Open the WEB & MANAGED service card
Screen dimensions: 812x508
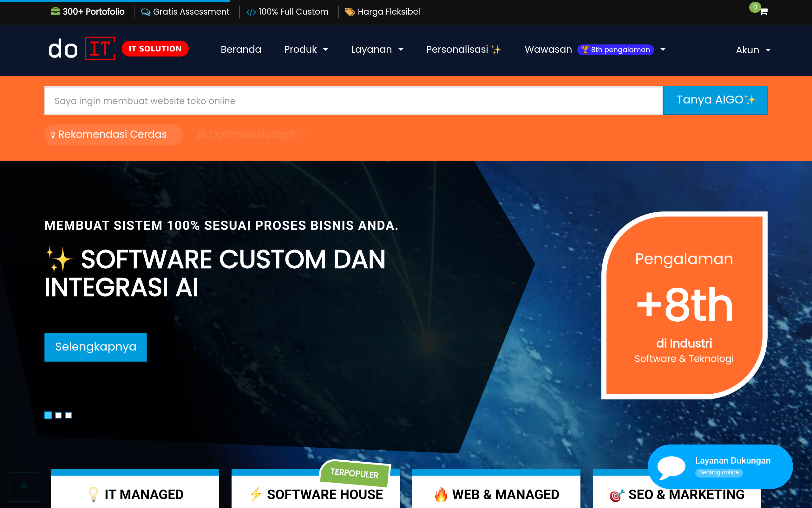click(496, 489)
